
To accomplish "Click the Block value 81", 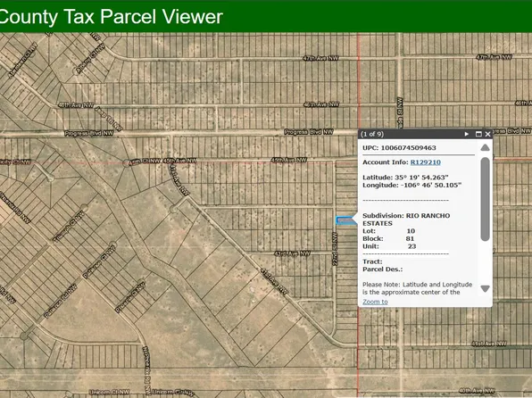I will point(410,238).
